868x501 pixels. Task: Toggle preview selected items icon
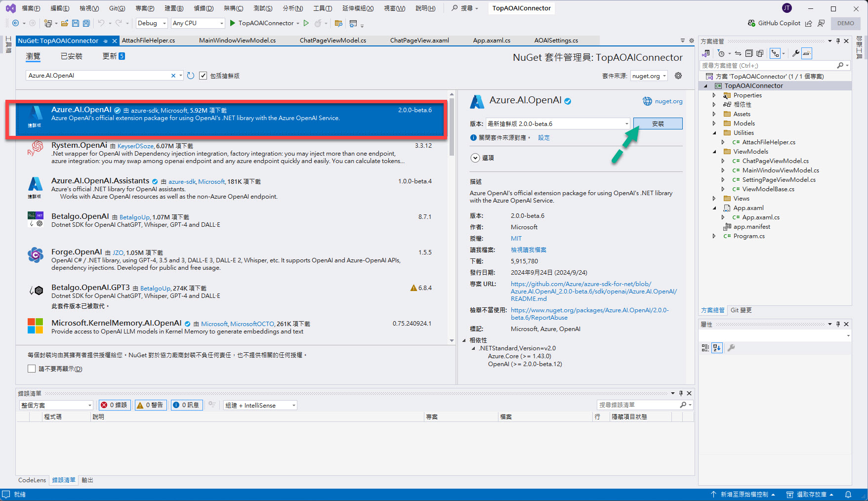coord(807,53)
